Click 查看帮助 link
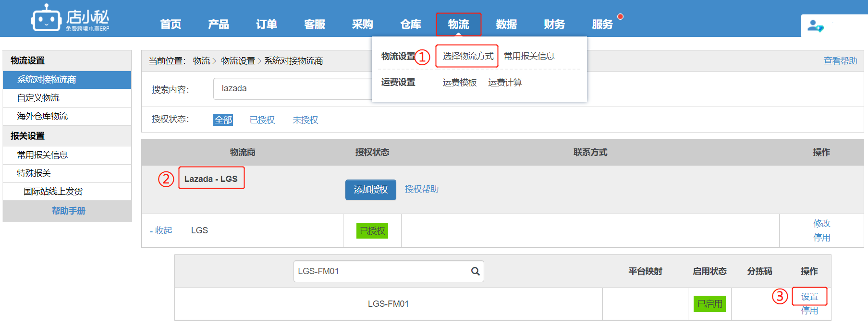Image resolution: width=868 pixels, height=325 pixels. [x=840, y=61]
